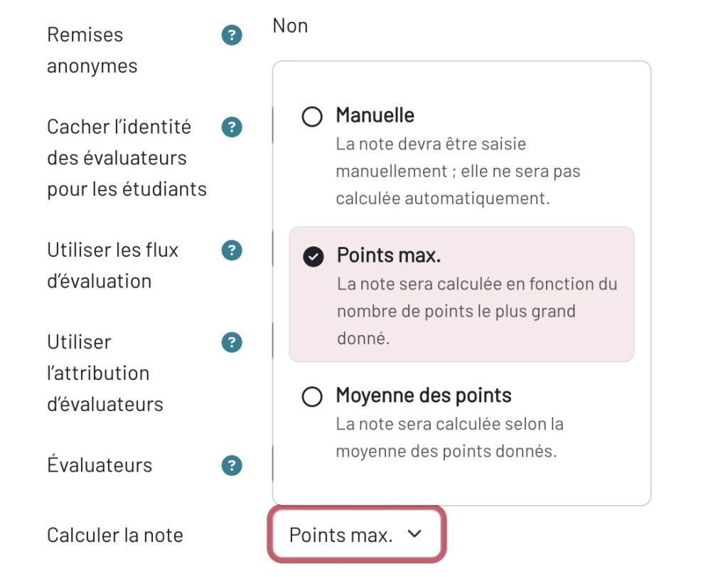Image resolution: width=728 pixels, height=577 pixels.
Task: Open help for "Utiliser l'attribution d'évaluateurs"
Action: click(x=231, y=342)
